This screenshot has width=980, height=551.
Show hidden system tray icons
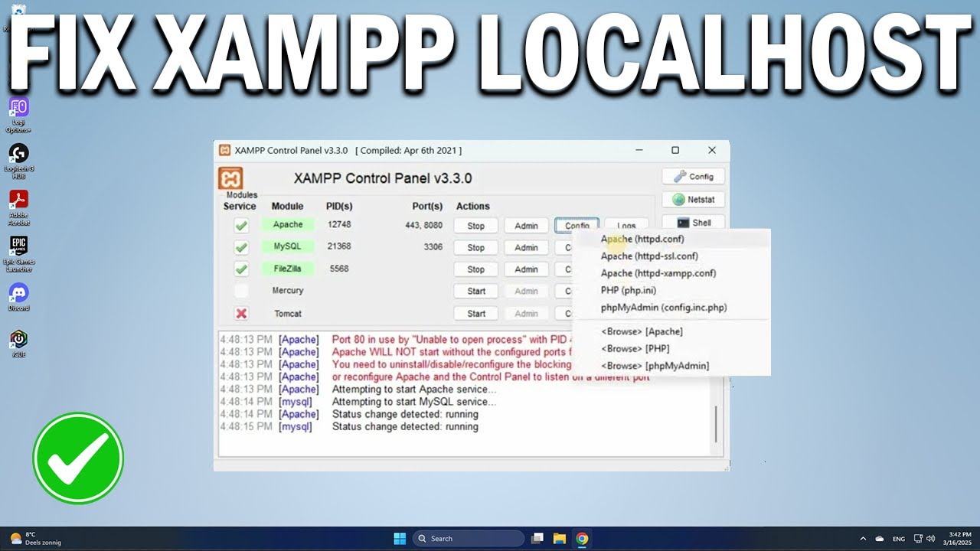(863, 539)
